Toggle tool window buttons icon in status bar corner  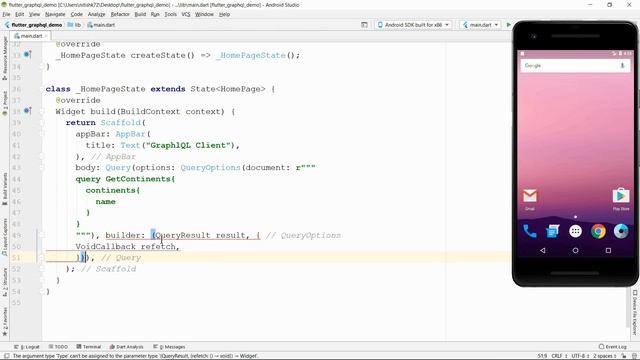tap(6, 356)
